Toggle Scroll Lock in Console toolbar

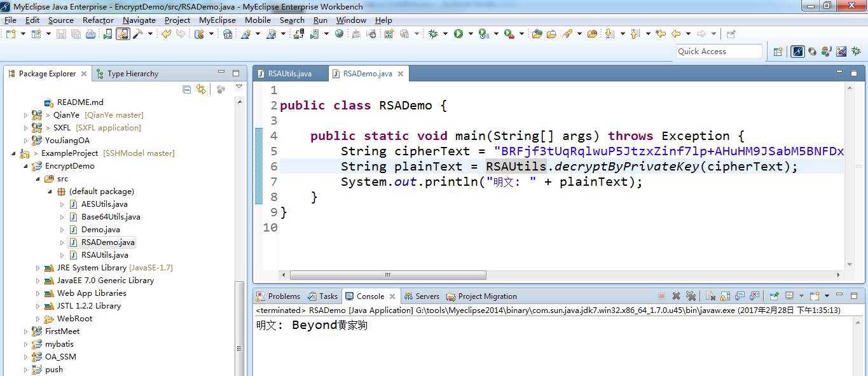tap(726, 296)
